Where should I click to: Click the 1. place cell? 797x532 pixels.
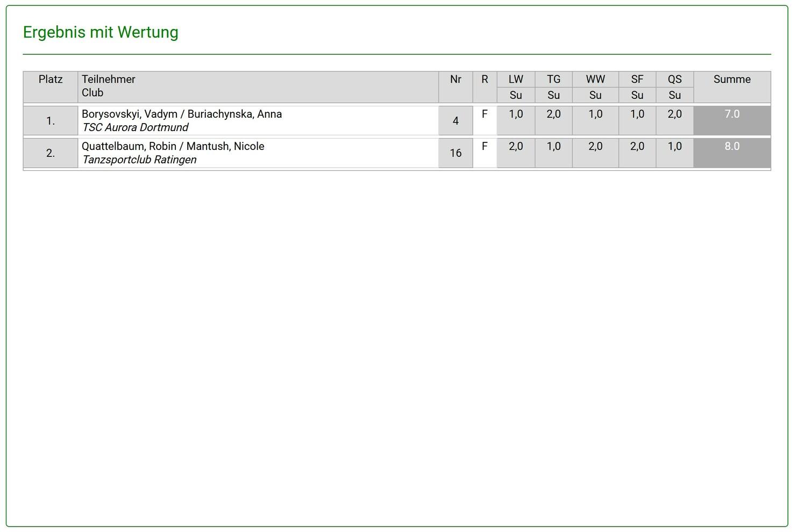point(51,121)
